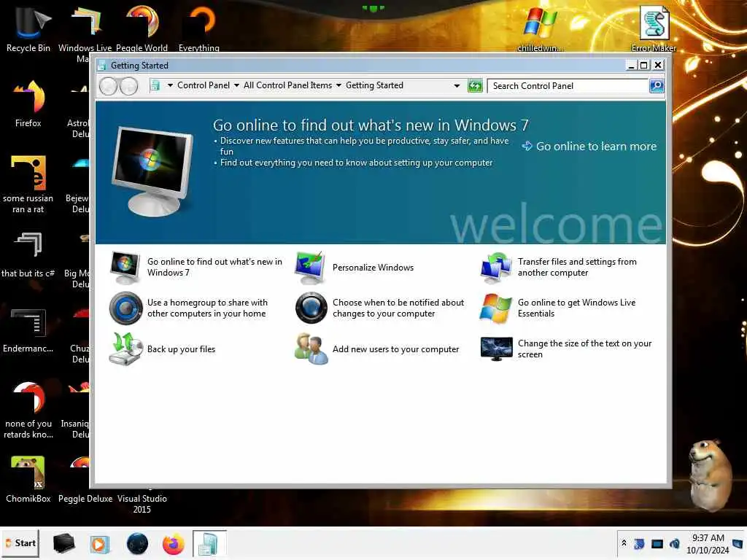The image size is (747, 560).
Task: Open Firefox from the taskbar
Action: pyautogui.click(x=173, y=543)
